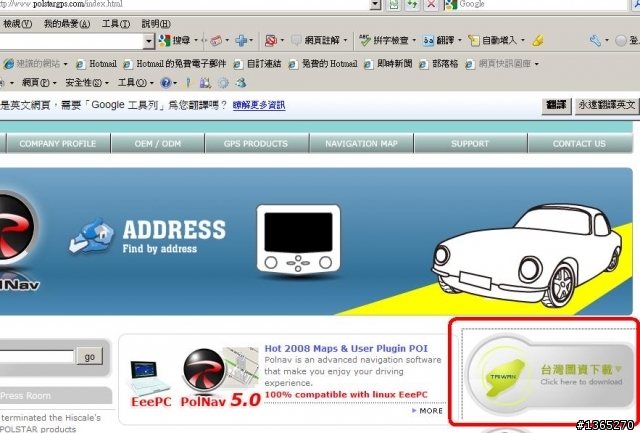The image size is (640, 433).
Task: Click the EeePC laptop image
Action: (148, 378)
